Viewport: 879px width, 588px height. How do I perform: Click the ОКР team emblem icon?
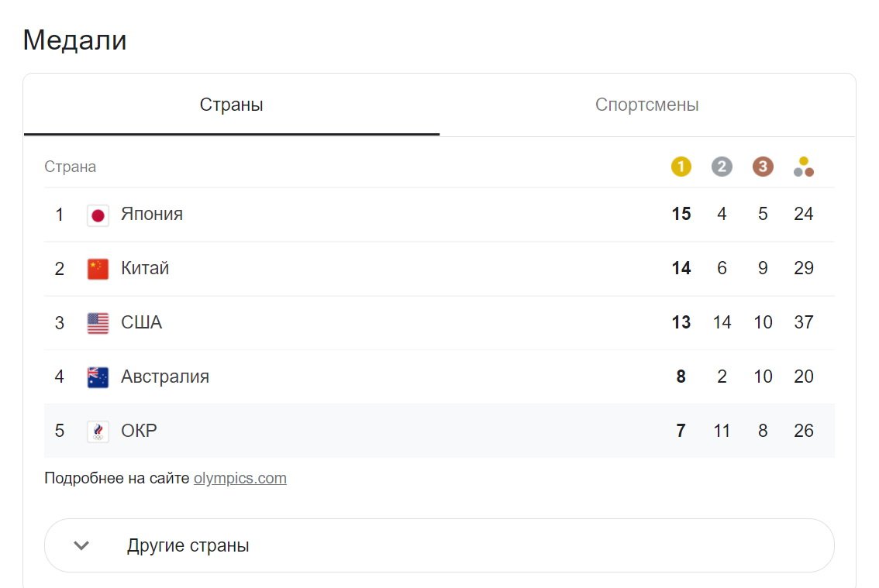click(98, 432)
